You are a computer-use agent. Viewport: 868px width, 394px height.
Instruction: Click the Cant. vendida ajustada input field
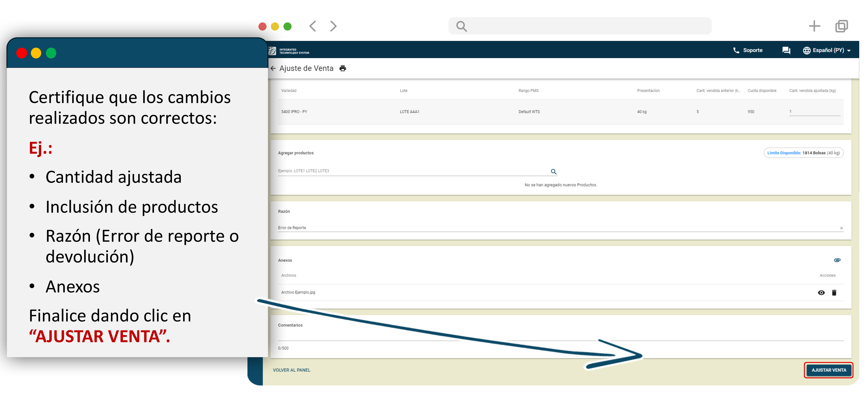coord(814,112)
